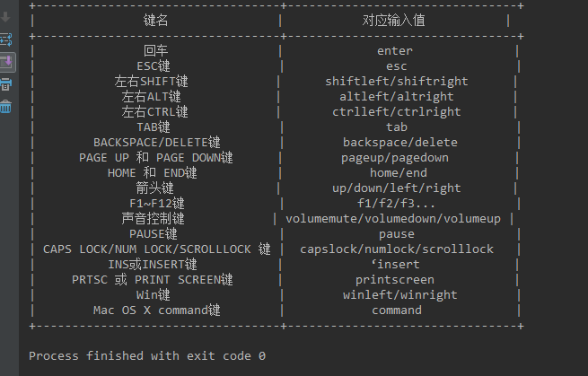Image resolution: width=588 pixels, height=376 pixels.
Task: Click the 'pageup/pagedown' value text
Action: pyautogui.click(x=394, y=158)
